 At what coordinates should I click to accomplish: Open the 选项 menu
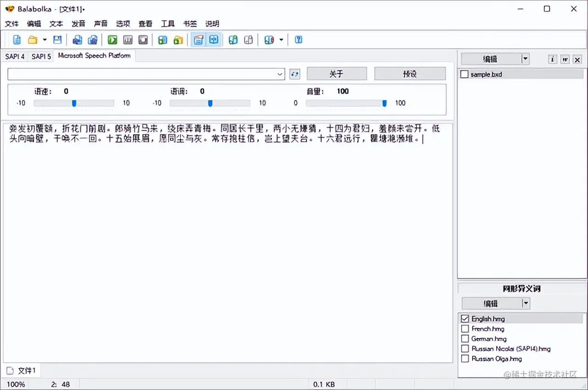click(123, 23)
